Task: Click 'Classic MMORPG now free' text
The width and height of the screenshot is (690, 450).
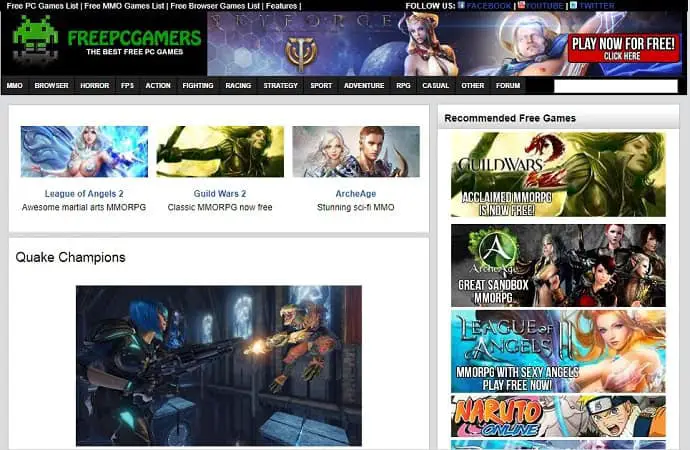Action: (x=220, y=207)
